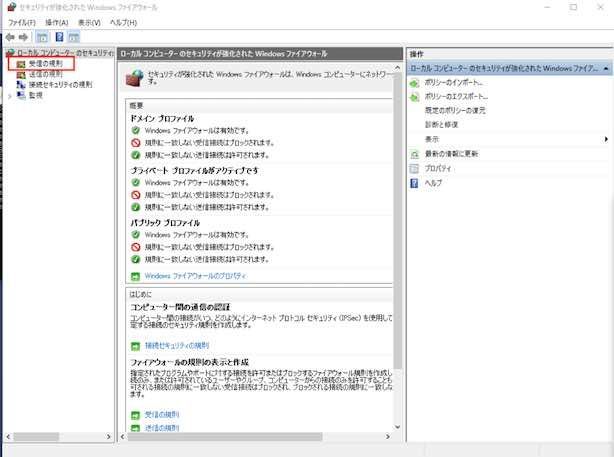Click ポリシーのエクスポート action
614x457 pixels.
[456, 96]
